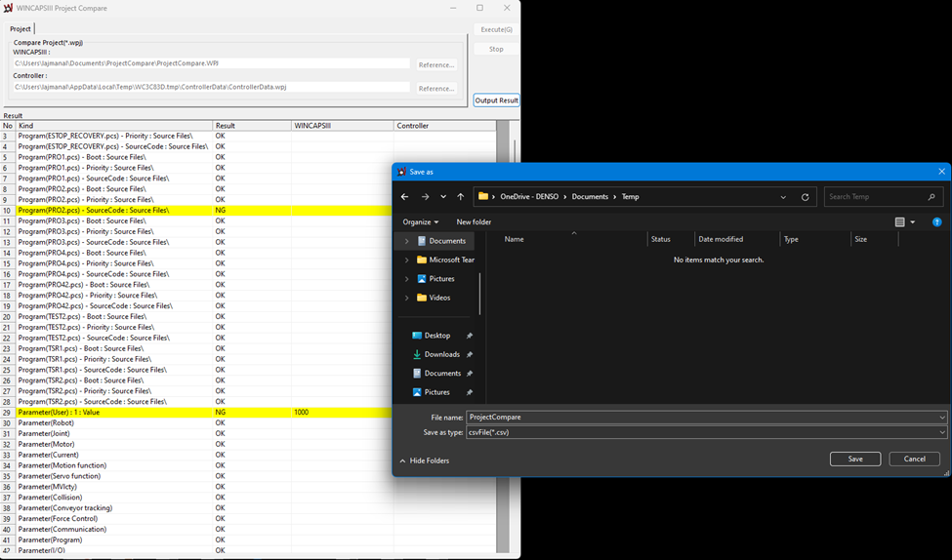Screen dimensions: 952x560
Task: Click the Controller project path field
Action: (211, 87)
